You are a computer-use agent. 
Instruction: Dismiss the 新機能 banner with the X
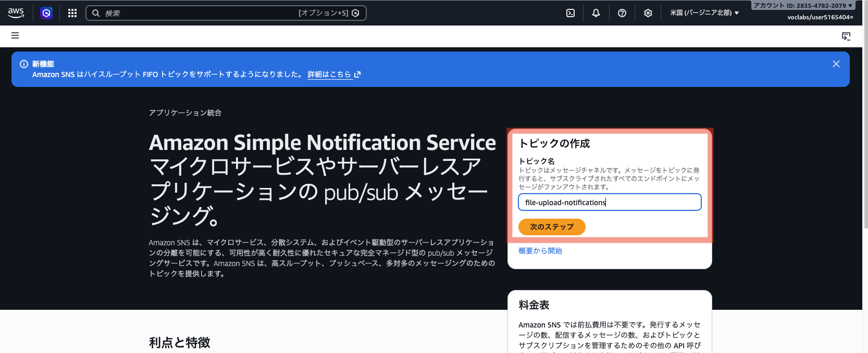836,64
